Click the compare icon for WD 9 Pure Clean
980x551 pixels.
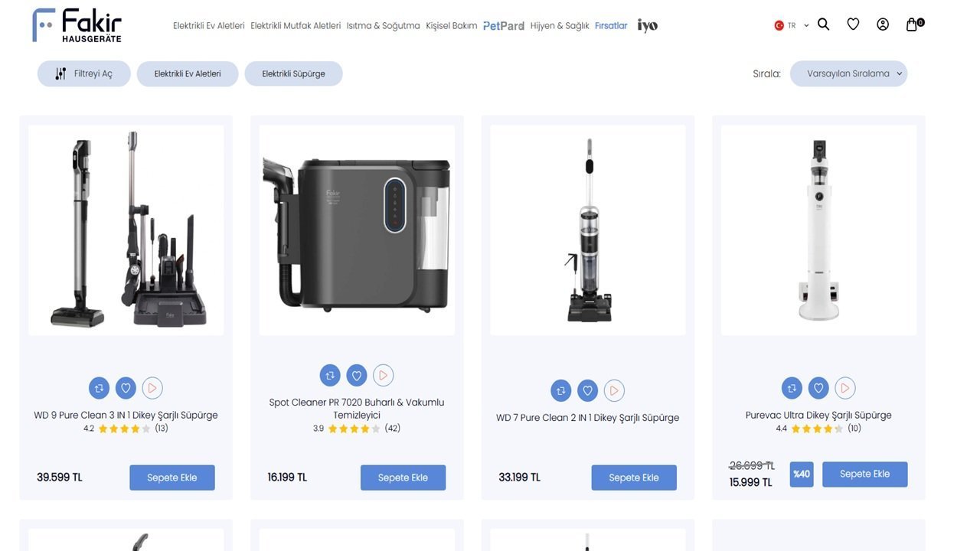click(99, 388)
